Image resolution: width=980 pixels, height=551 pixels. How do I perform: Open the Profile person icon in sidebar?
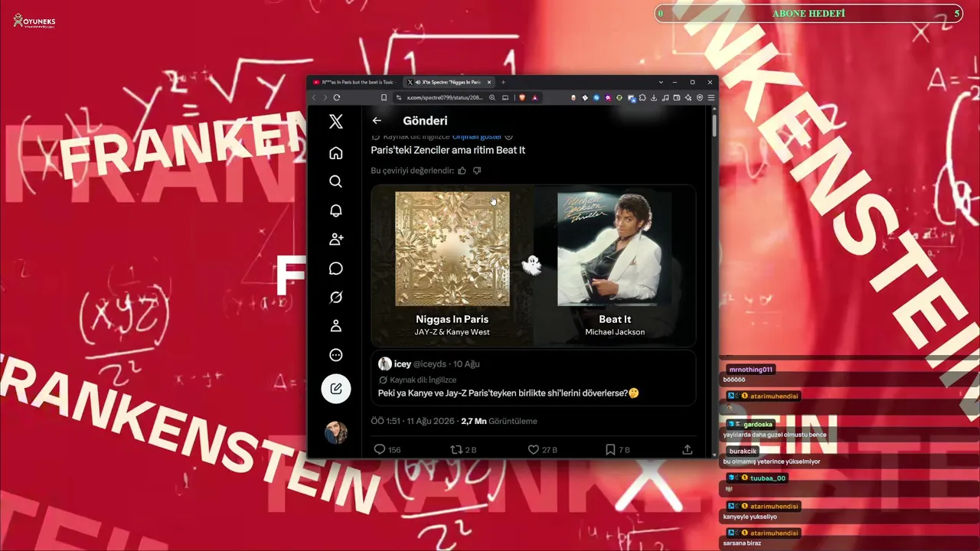335,326
